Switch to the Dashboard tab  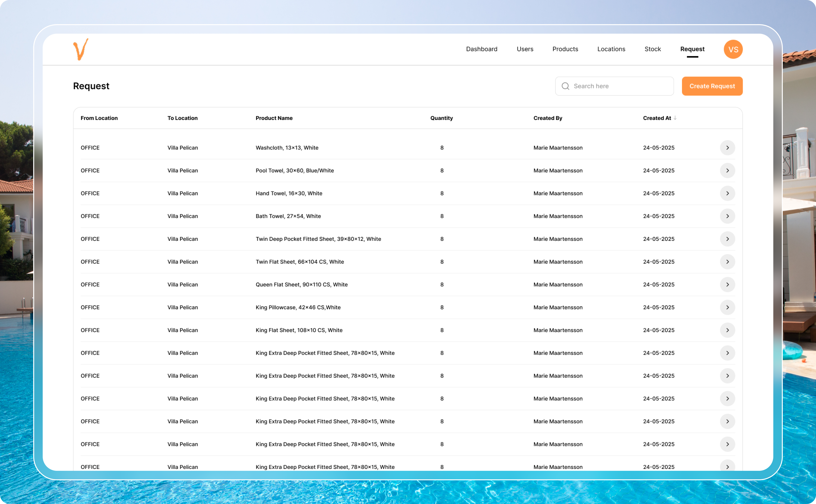482,49
